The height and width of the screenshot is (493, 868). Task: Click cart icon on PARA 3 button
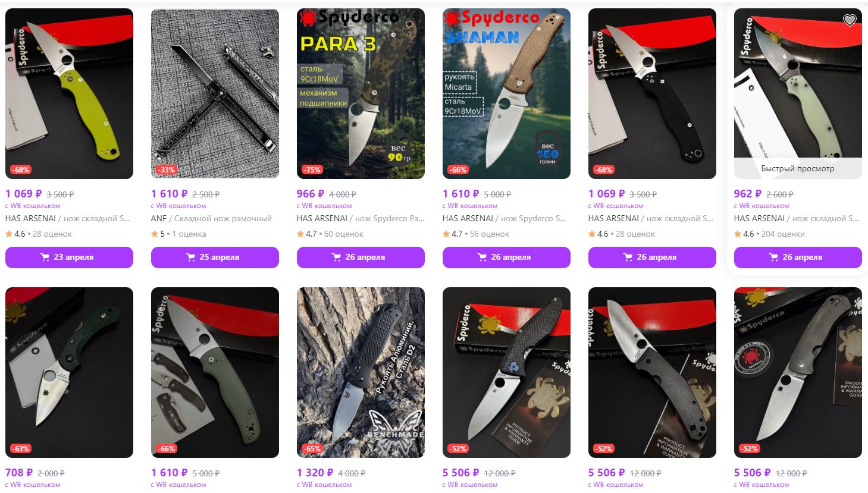coord(336,258)
